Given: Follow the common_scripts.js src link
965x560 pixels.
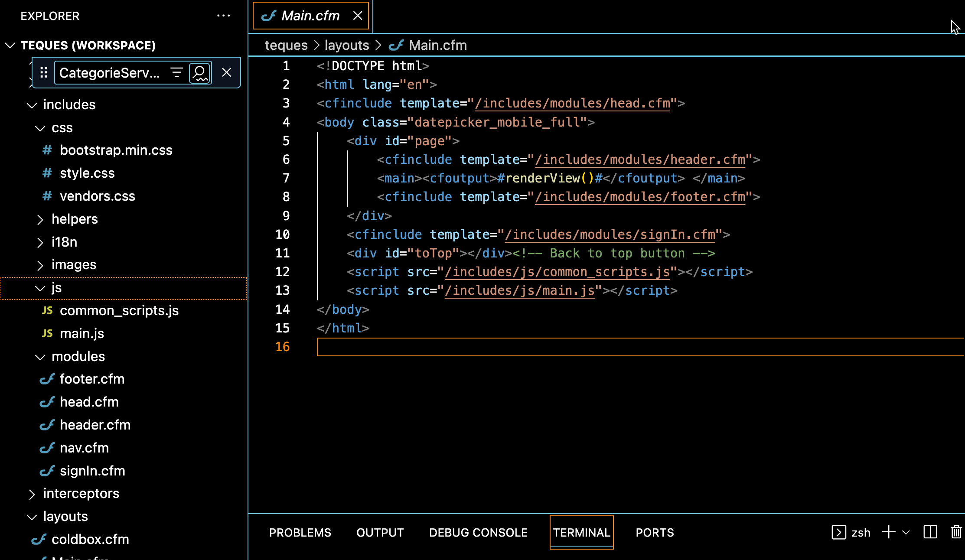Looking at the screenshot, I should pyautogui.click(x=557, y=272).
